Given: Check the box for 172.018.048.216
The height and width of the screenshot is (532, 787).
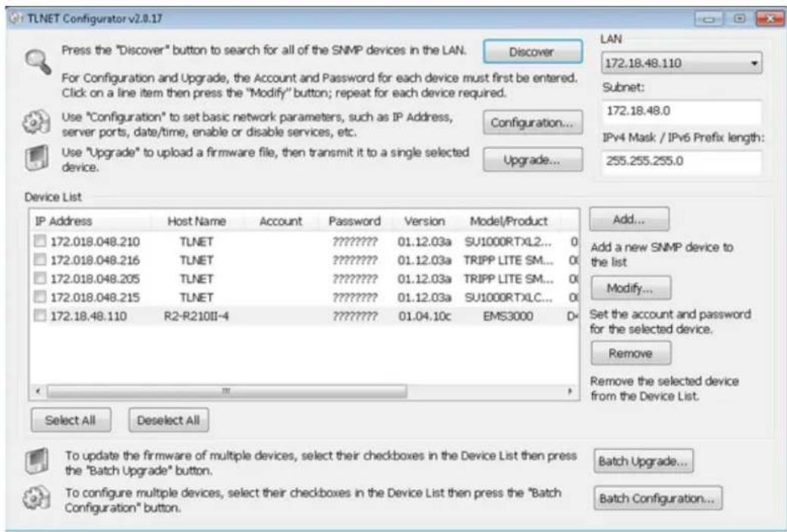Looking at the screenshot, I should click(39, 260).
